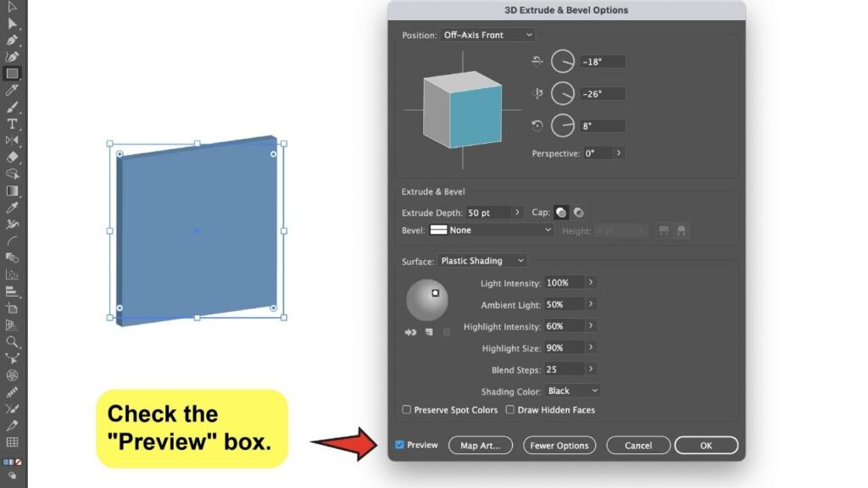Cancel the 3D Extrude & Bevel dialog

pos(637,445)
